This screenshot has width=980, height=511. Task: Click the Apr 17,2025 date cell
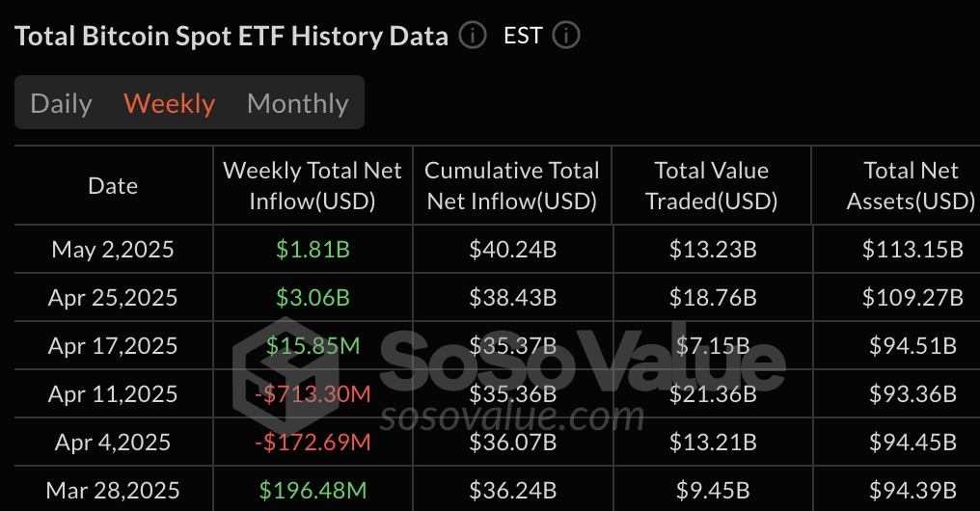tap(113, 345)
